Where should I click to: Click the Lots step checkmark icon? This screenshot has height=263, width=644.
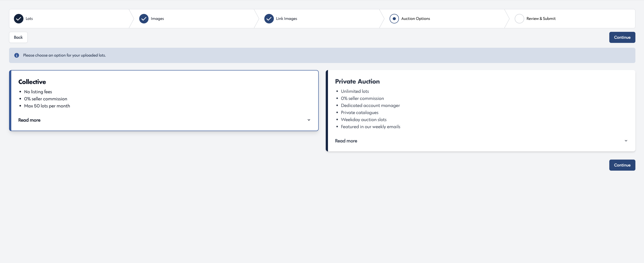tap(19, 19)
